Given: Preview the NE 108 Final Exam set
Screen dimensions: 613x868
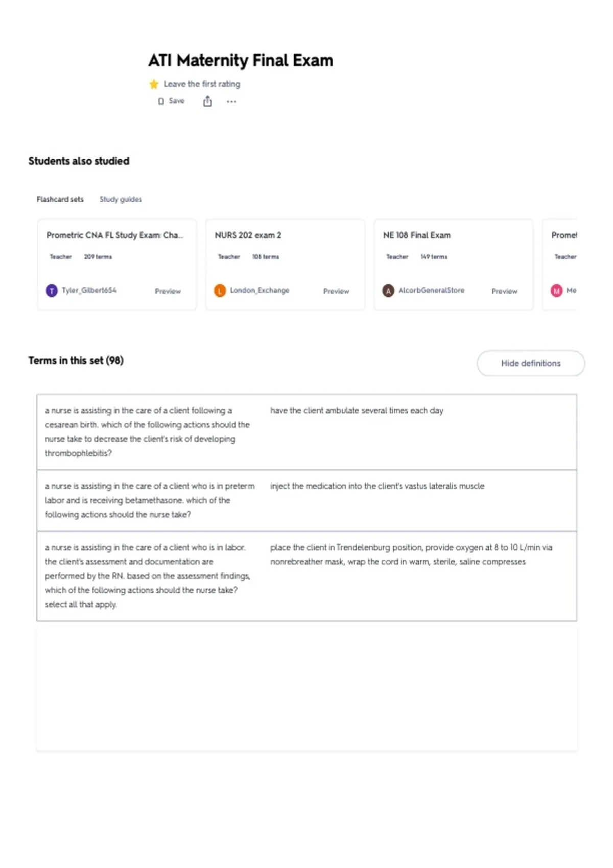Looking at the screenshot, I should [504, 291].
